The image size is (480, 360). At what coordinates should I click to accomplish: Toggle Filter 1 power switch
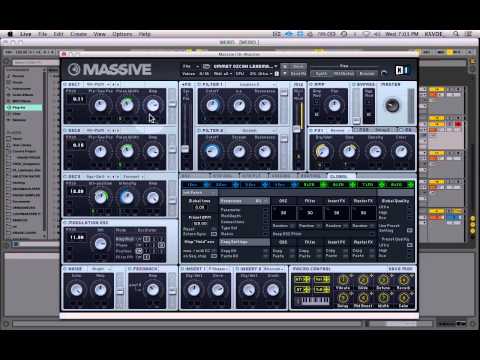click(x=199, y=84)
